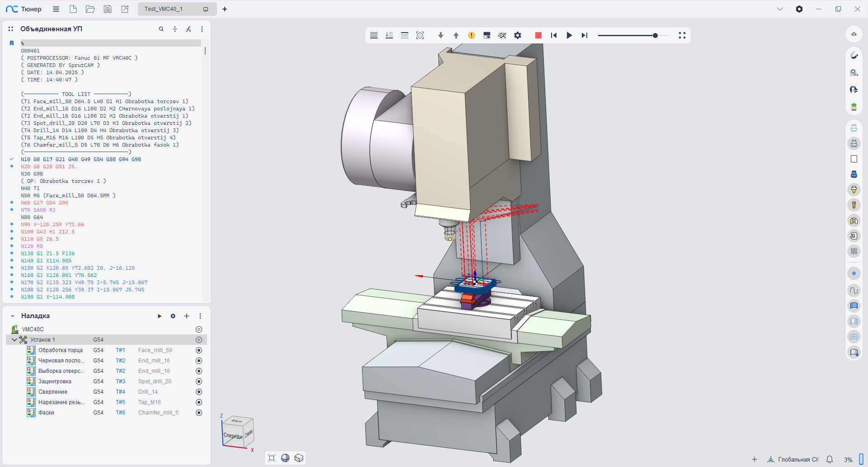Click the Глобальная СК coordinate system label
Viewport: 868px width, 467px height.
(x=798, y=459)
